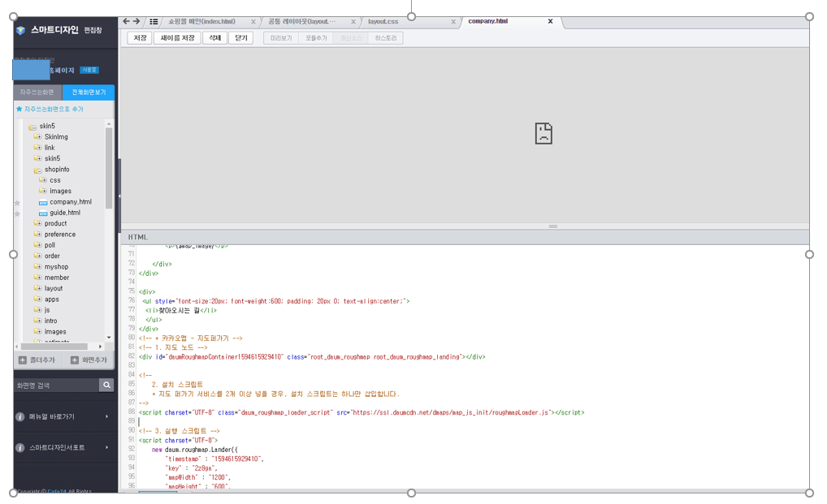
Task: Collapse the left sidebar with the splitter arrow
Action: tap(119, 196)
